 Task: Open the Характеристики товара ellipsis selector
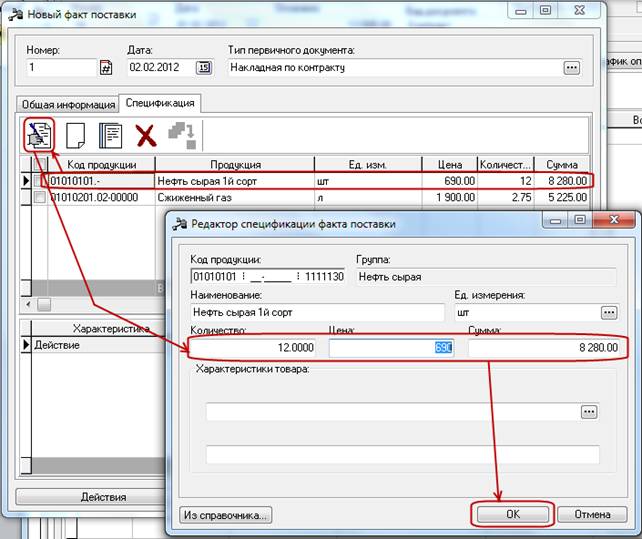pyautogui.click(x=589, y=412)
